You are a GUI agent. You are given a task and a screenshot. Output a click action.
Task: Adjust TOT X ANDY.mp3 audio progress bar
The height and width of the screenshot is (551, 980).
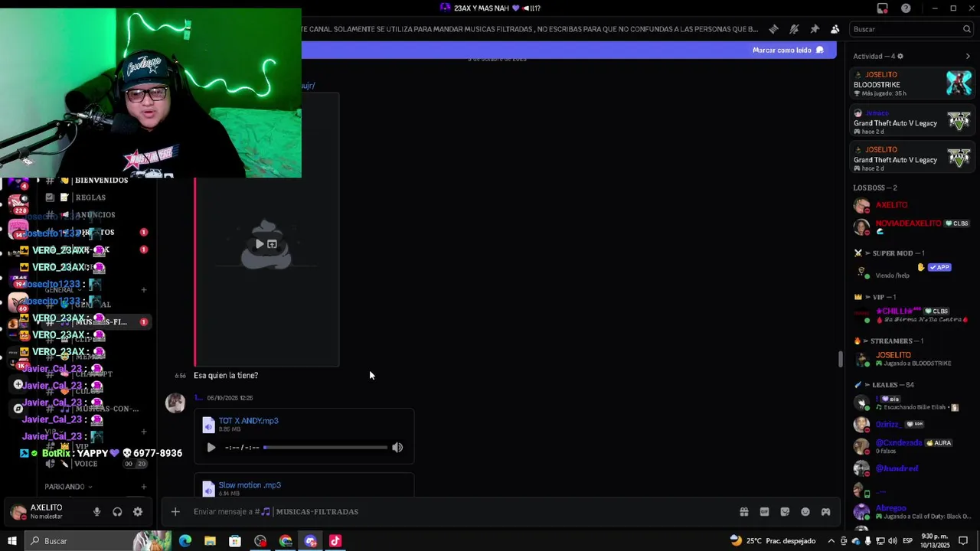point(325,448)
